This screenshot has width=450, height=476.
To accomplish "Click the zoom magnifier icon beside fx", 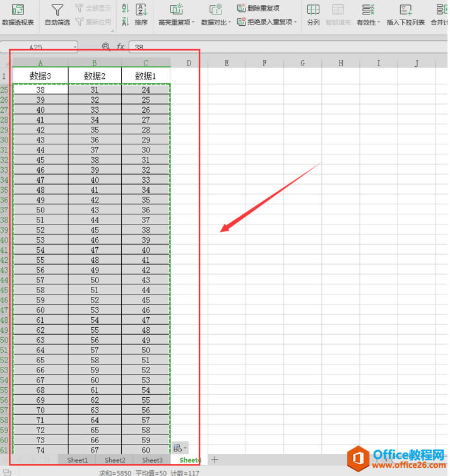I will [105, 47].
